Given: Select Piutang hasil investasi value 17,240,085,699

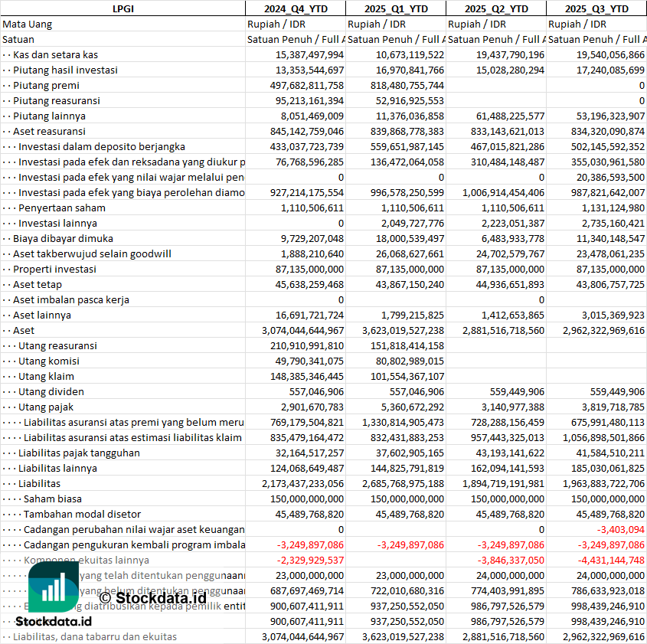Looking at the screenshot, I should (610, 70).
